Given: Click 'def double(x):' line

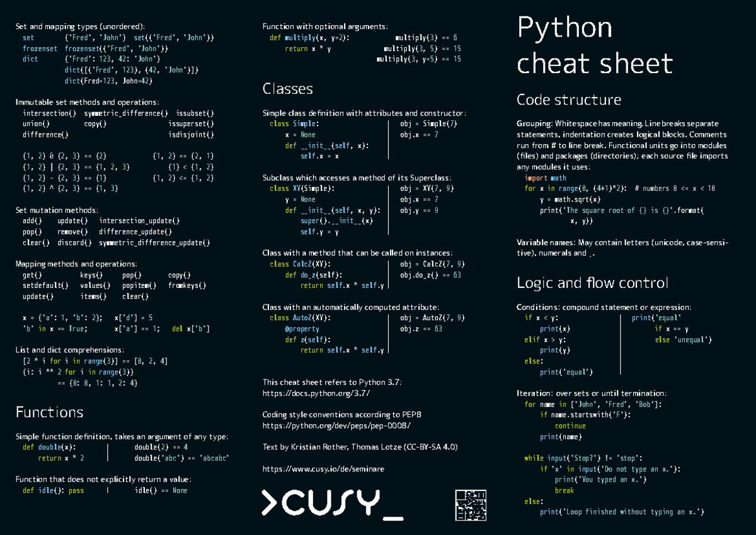Looking at the screenshot, I should pyautogui.click(x=49, y=447).
